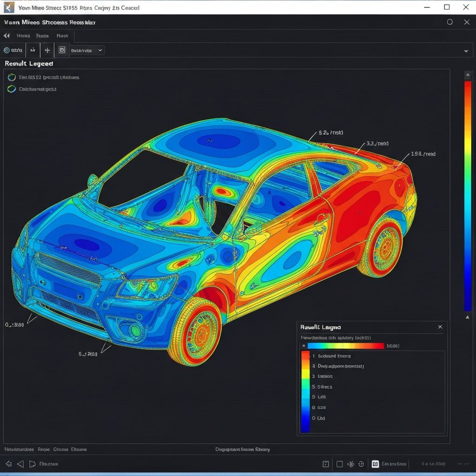The image size is (476, 476).
Task: Select the Fluids tab in the menu bar
Action: (42, 35)
